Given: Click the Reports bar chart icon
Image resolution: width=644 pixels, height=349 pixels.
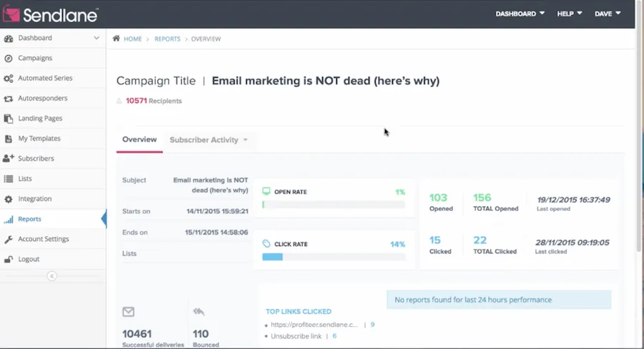Looking at the screenshot, I should click(8, 220).
